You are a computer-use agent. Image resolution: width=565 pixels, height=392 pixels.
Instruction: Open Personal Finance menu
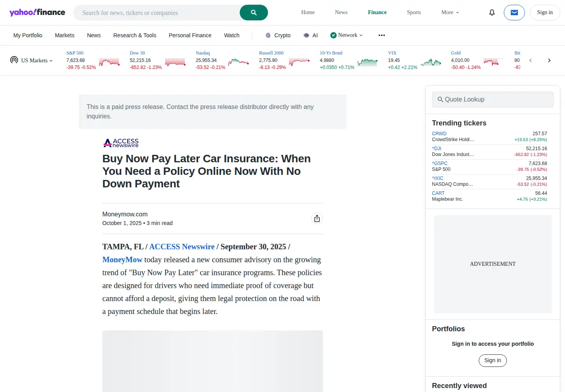coord(190,35)
